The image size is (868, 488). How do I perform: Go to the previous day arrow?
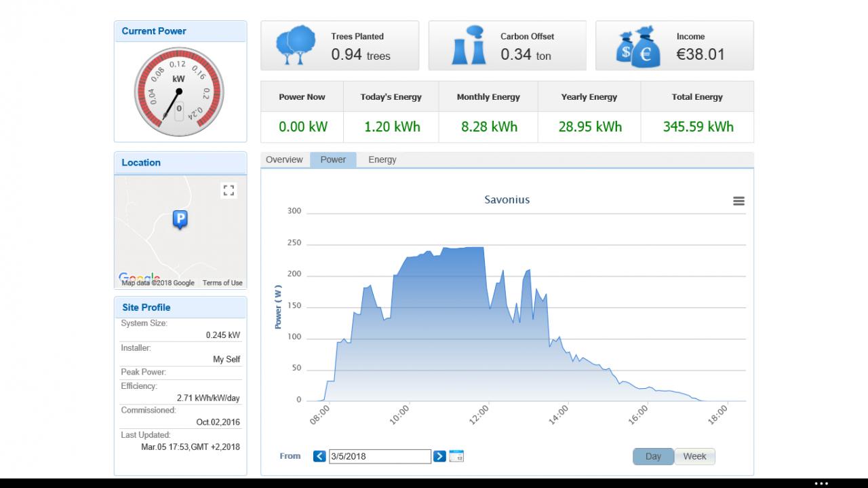click(319, 456)
